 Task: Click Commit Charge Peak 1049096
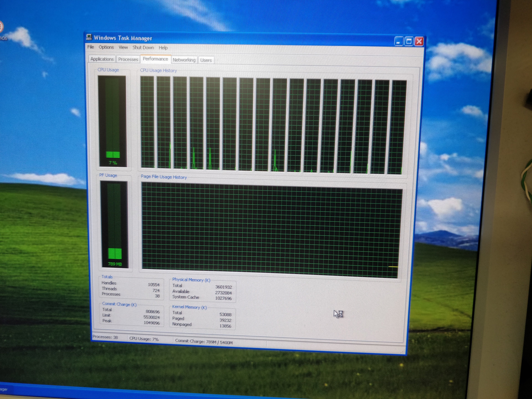pyautogui.click(x=152, y=323)
